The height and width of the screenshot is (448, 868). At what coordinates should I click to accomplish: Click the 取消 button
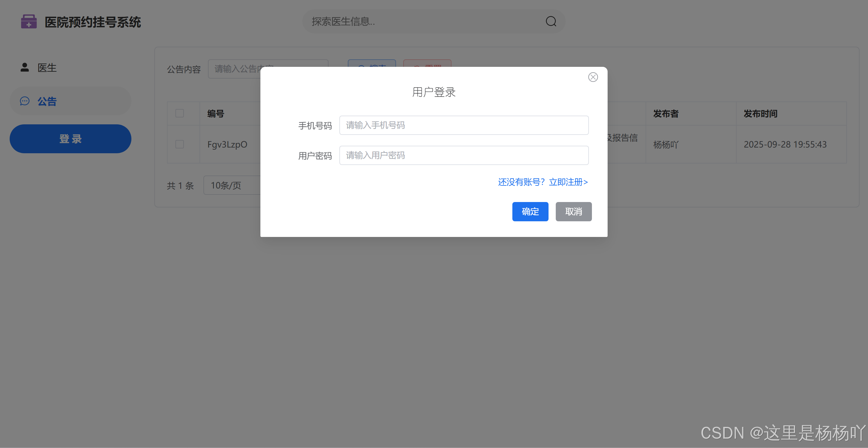(573, 211)
